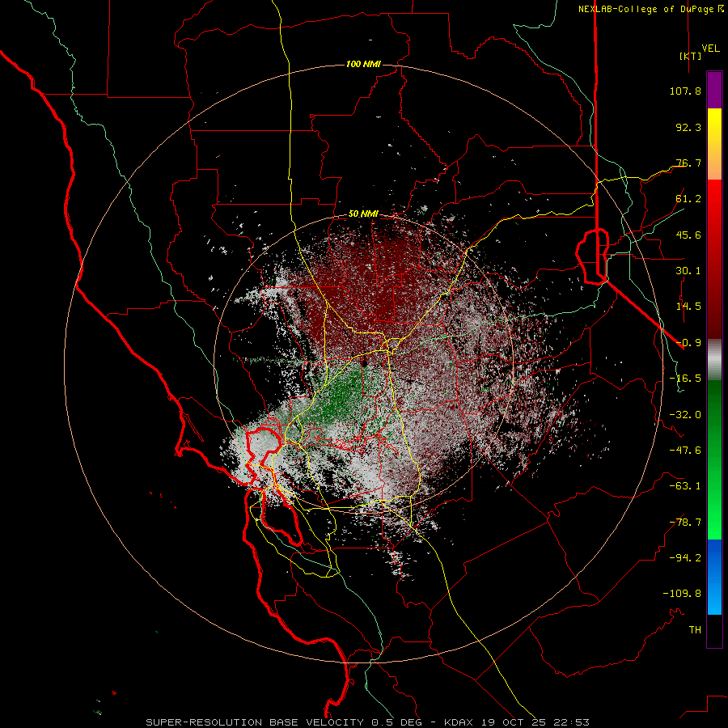Click the -109.8 scale value
Viewport: 728px width, 728px height.
(x=682, y=594)
